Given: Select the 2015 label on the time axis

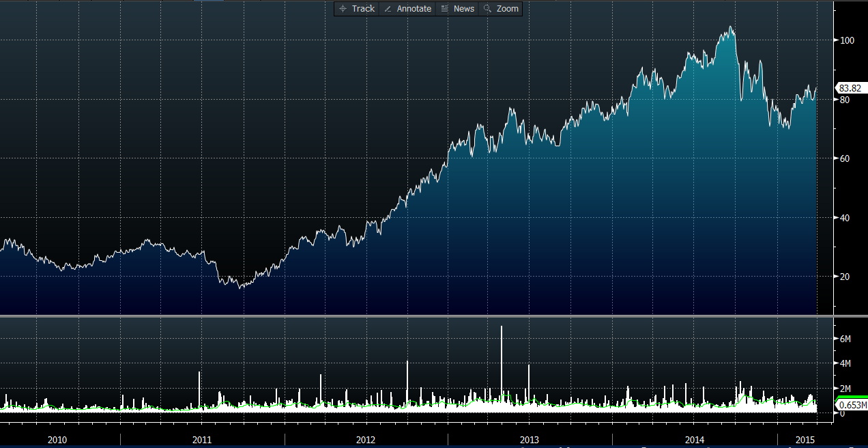Looking at the screenshot, I should pos(806,439).
